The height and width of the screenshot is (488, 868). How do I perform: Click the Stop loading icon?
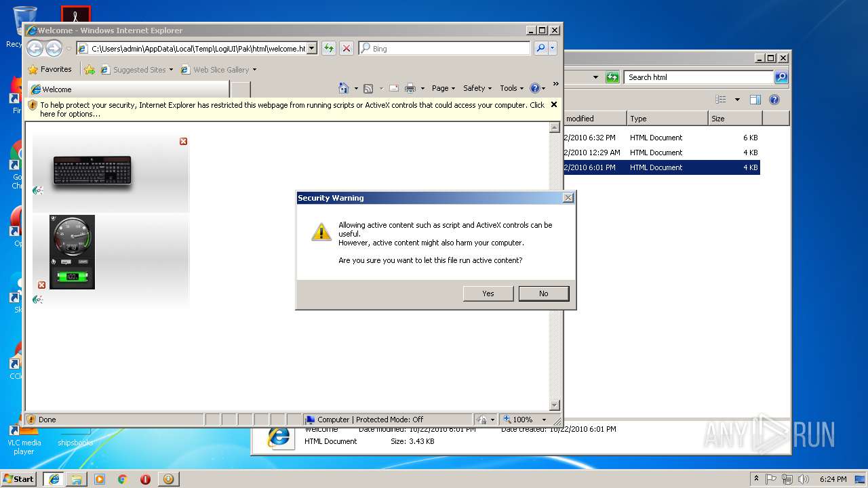coord(347,48)
